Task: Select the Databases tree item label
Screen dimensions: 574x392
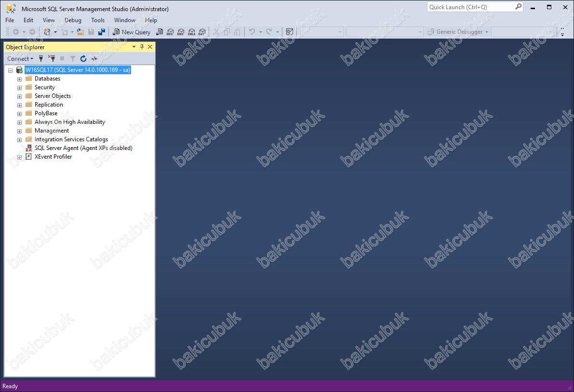Action: (x=47, y=79)
